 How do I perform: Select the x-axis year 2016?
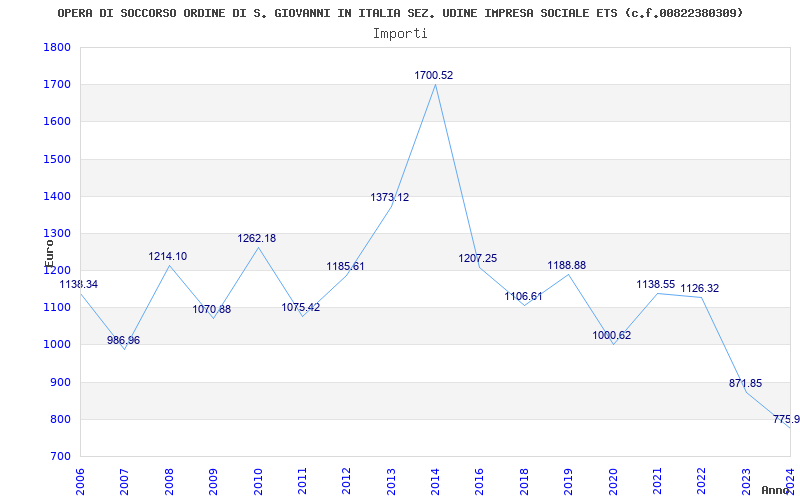(x=480, y=481)
